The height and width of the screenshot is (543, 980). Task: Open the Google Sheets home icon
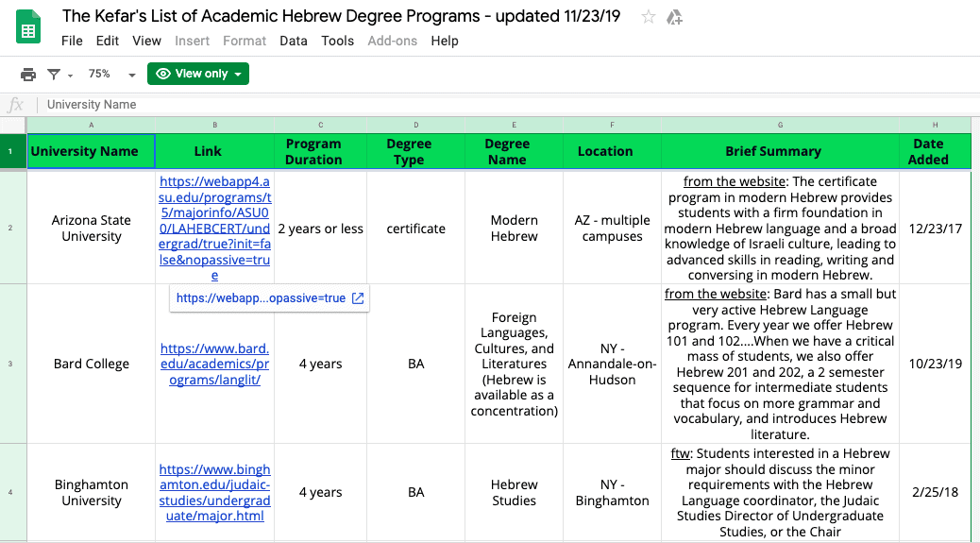(x=28, y=27)
